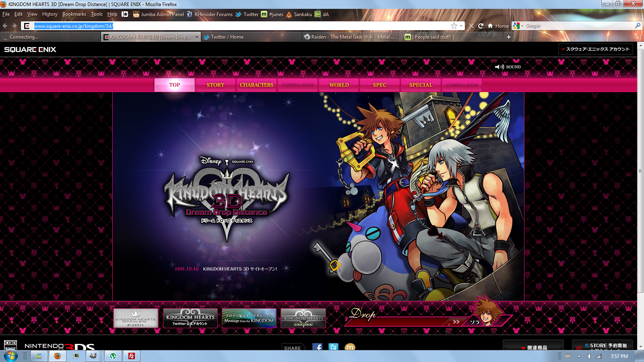Open the search engine selector dropdown
Image resolution: width=644 pixels, height=362 pixels.
point(518,26)
